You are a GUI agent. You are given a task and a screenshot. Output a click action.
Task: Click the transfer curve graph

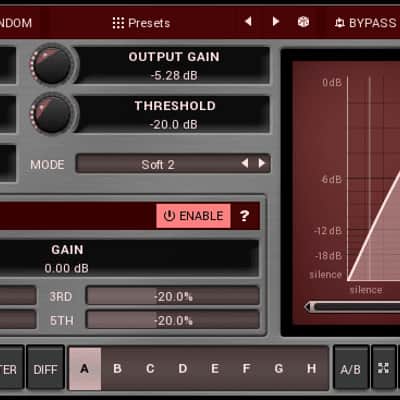pyautogui.click(x=373, y=178)
